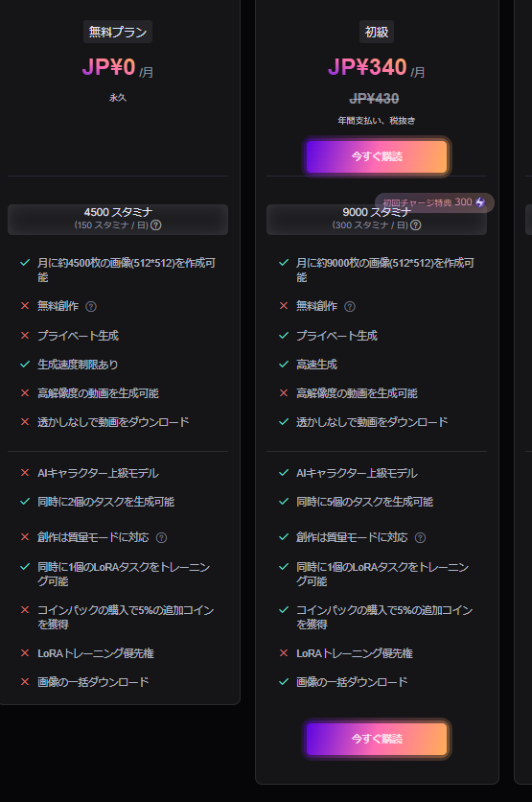Click the bottom 今すぐ購読 button

coord(377,739)
